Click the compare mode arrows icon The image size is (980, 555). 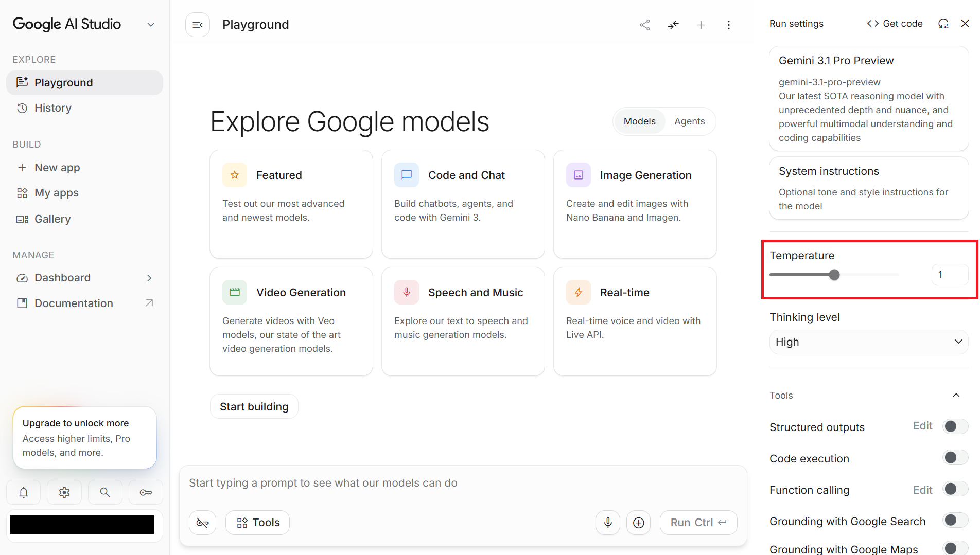click(673, 25)
